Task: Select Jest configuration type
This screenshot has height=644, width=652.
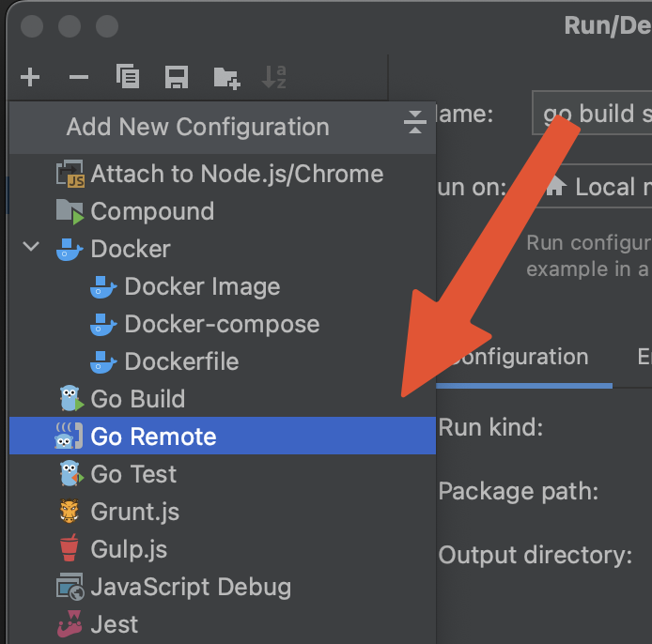Action: (223, 624)
